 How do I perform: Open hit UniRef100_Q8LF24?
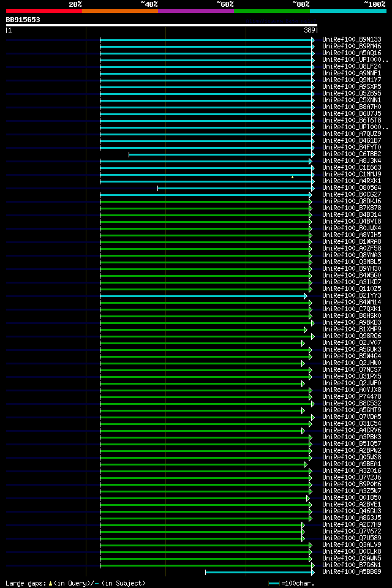(x=352, y=66)
